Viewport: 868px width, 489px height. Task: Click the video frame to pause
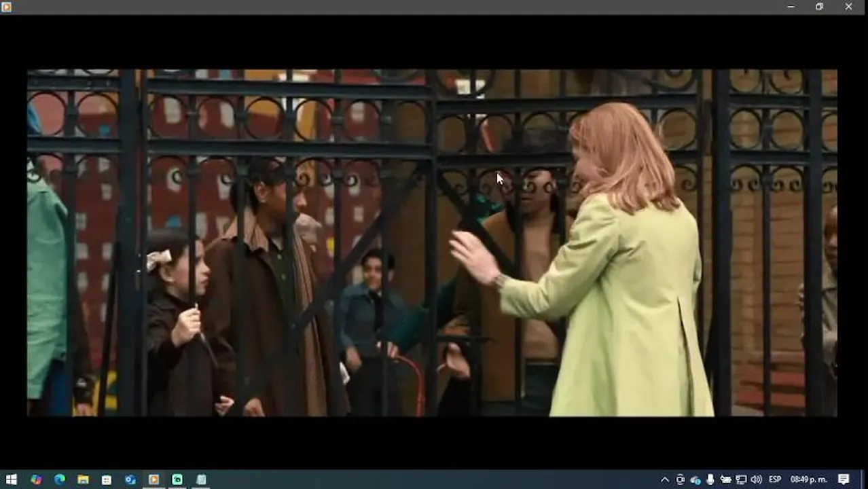click(432, 242)
